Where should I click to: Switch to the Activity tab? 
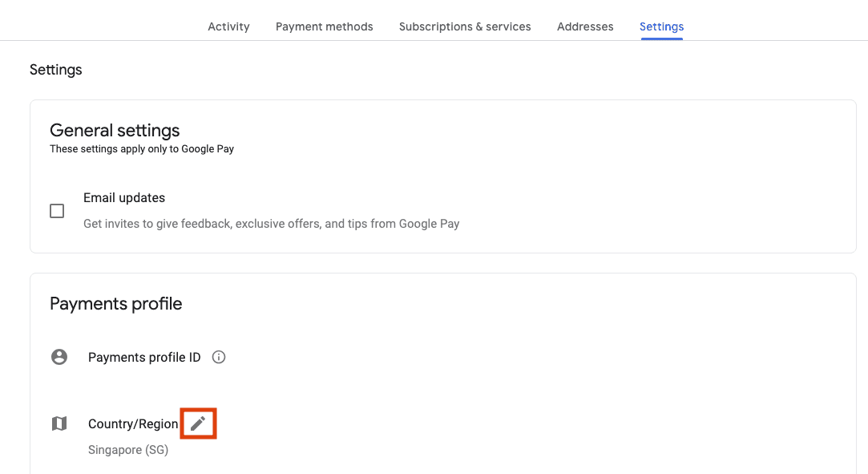pos(228,26)
